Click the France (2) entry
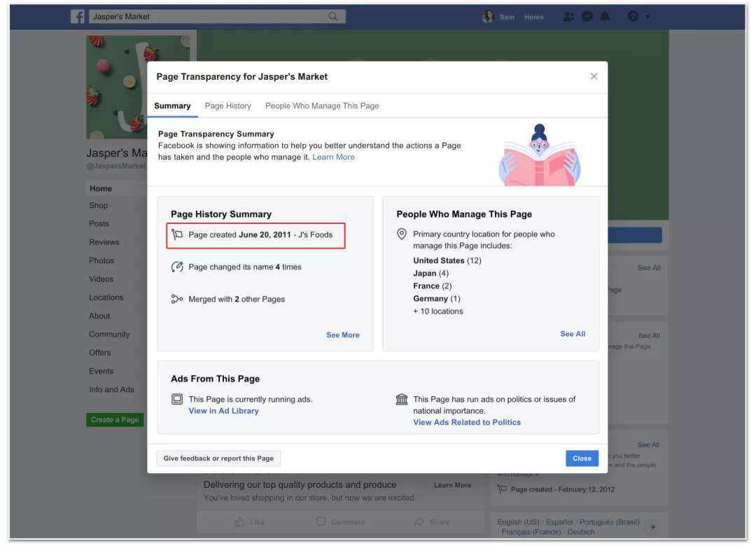This screenshot has width=756, height=546. pyautogui.click(x=433, y=286)
